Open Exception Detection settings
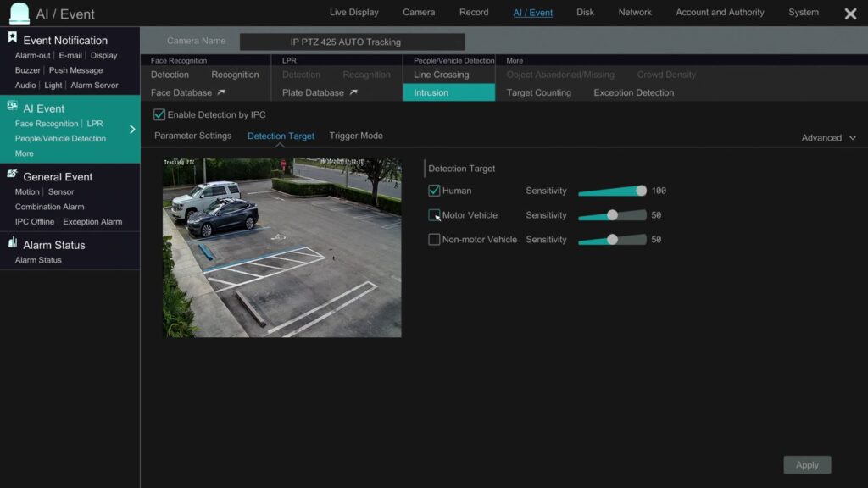This screenshot has width=868, height=488. pos(634,92)
